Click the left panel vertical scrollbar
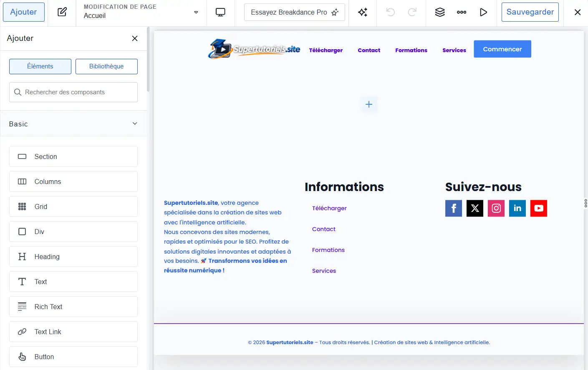This screenshot has height=370, width=588. pos(148,60)
